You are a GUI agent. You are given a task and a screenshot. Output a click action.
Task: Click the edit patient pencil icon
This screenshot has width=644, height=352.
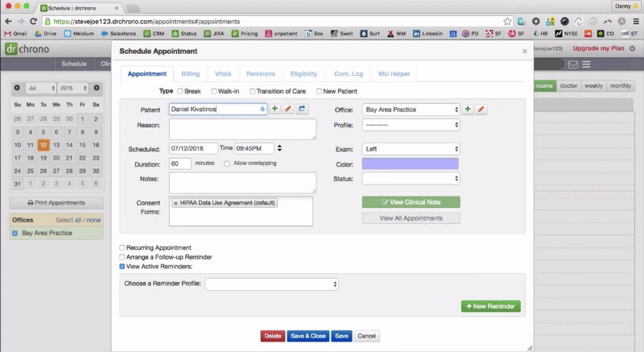[x=287, y=109]
